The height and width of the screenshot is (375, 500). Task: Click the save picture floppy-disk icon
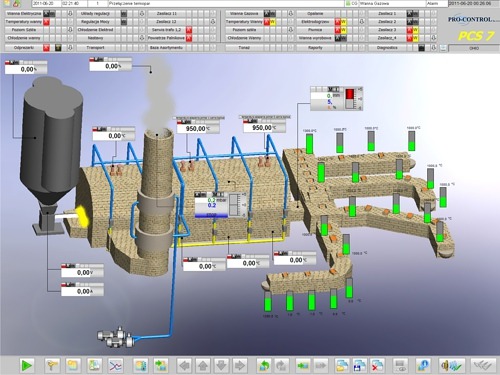pyautogui.click(x=360, y=366)
